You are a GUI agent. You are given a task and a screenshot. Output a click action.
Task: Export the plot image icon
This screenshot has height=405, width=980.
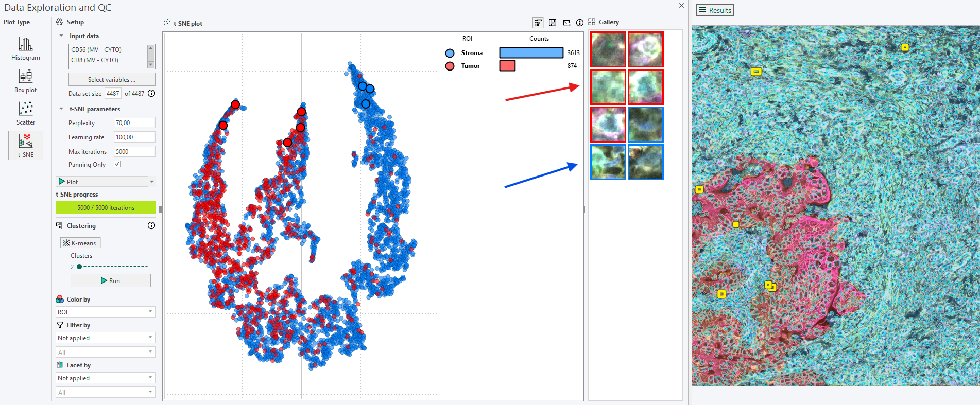click(566, 23)
